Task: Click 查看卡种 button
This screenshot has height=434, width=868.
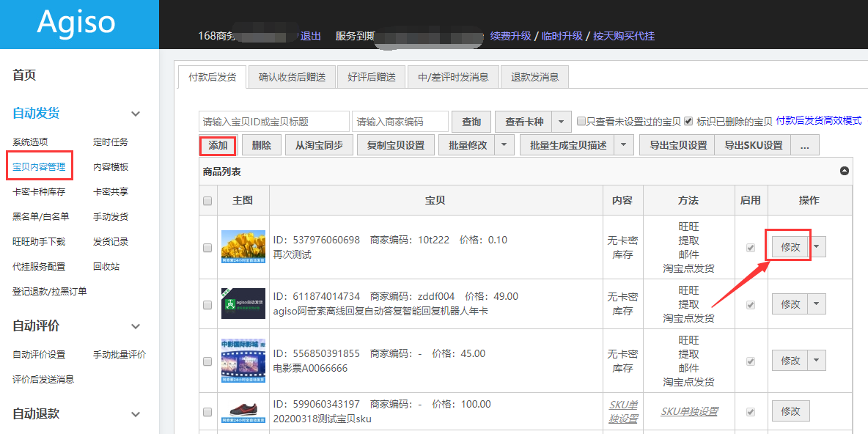Action: point(524,122)
